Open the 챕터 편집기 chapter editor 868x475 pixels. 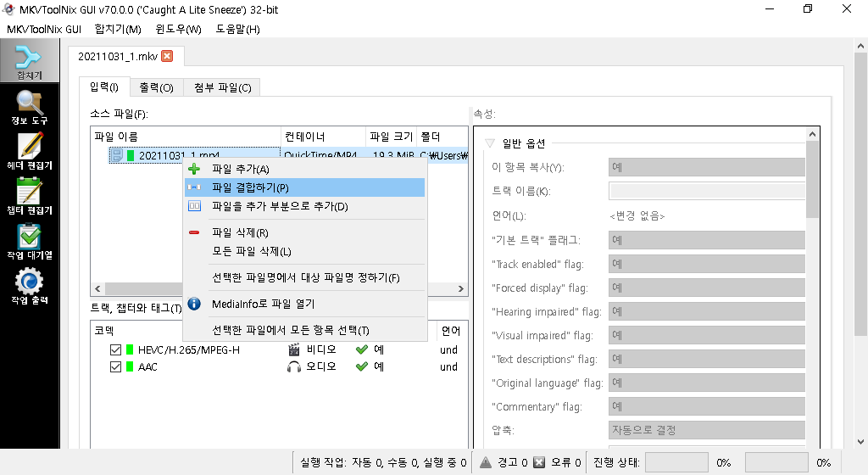[30, 197]
